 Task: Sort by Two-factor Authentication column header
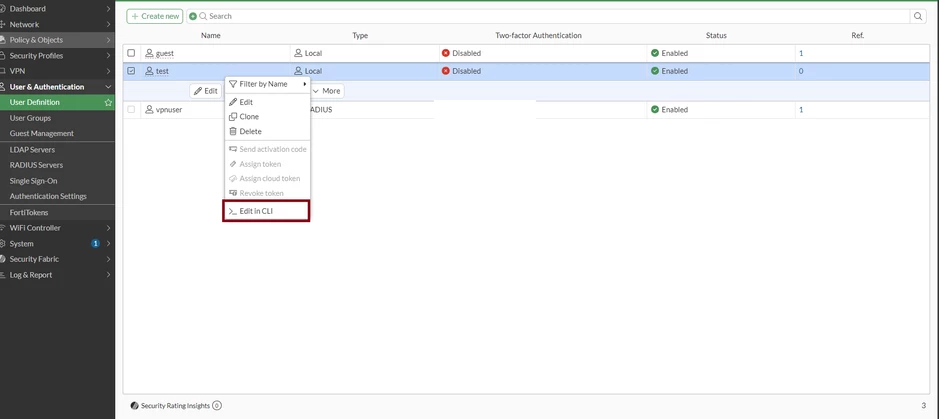point(538,35)
